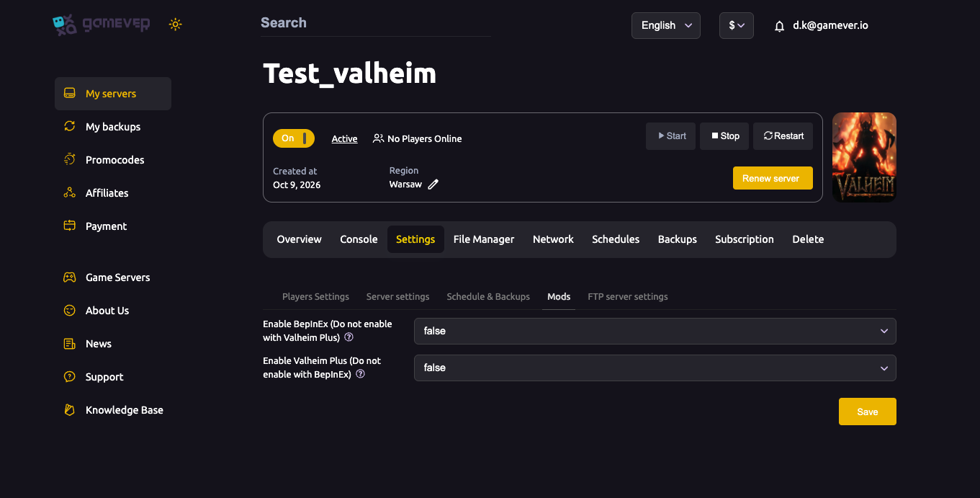Restart the server

(783, 136)
